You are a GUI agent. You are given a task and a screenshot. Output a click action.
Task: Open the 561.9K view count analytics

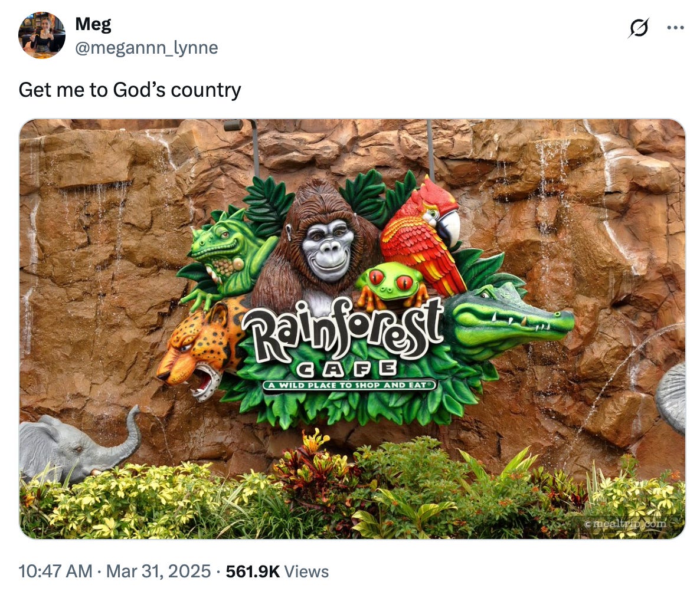pos(253,571)
